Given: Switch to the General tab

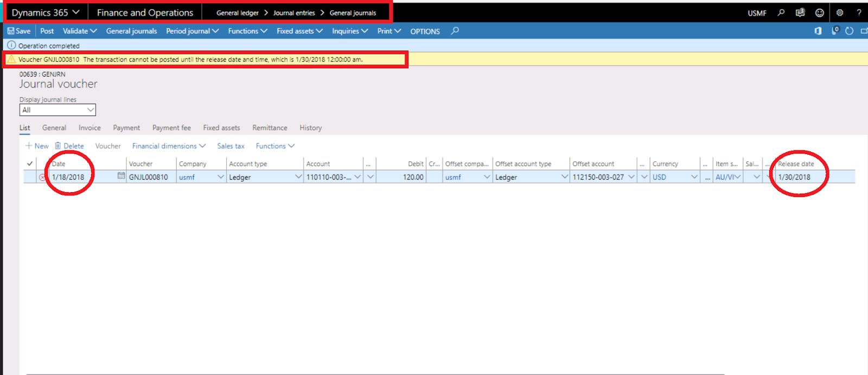Looking at the screenshot, I should [x=54, y=128].
